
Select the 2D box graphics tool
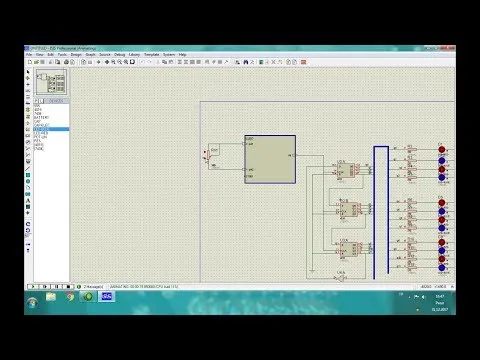tap(28, 175)
